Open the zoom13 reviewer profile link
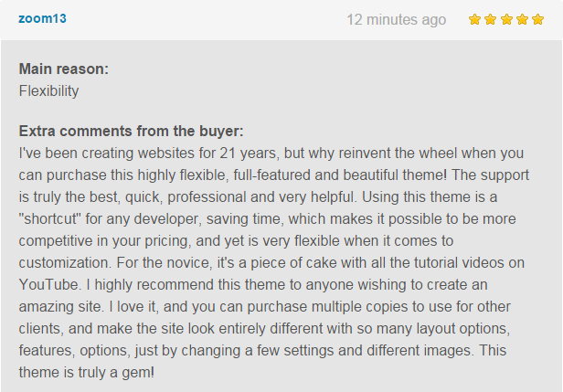 [x=42, y=18]
